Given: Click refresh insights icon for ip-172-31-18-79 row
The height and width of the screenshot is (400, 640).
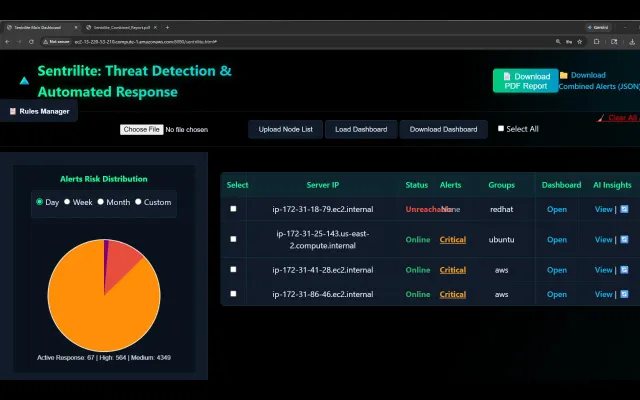Looking at the screenshot, I should (624, 209).
